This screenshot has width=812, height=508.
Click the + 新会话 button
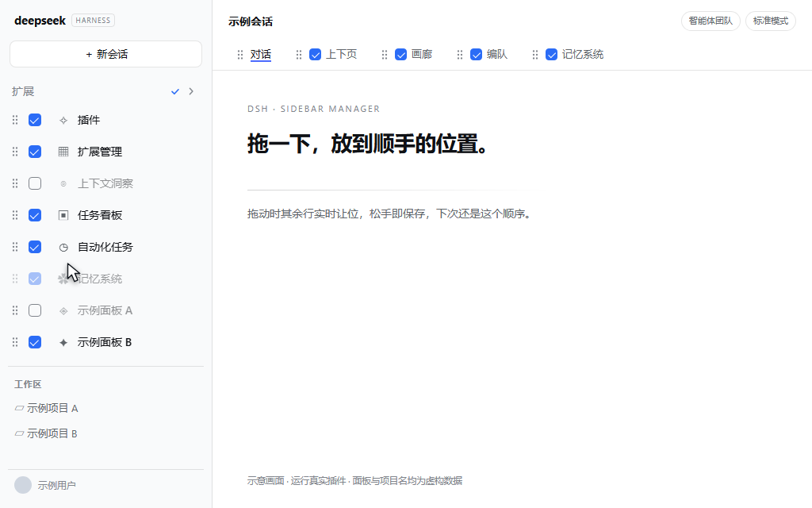(x=105, y=54)
